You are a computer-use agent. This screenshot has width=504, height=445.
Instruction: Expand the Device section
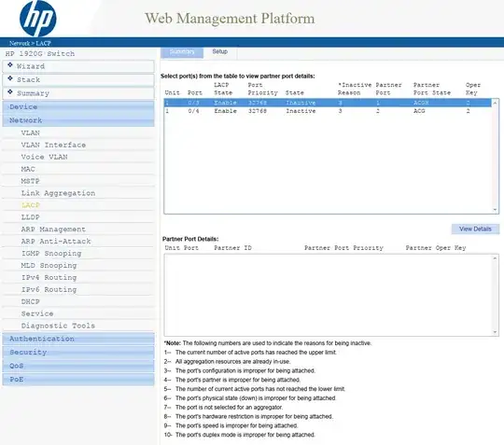78,106
